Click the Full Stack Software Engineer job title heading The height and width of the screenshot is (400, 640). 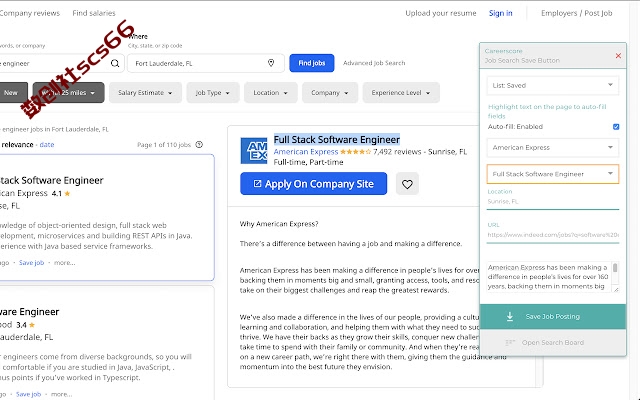[x=337, y=140]
